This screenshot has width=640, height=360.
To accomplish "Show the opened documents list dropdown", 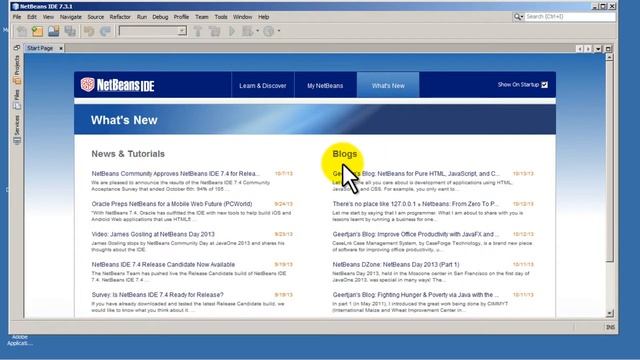I will (x=598, y=49).
